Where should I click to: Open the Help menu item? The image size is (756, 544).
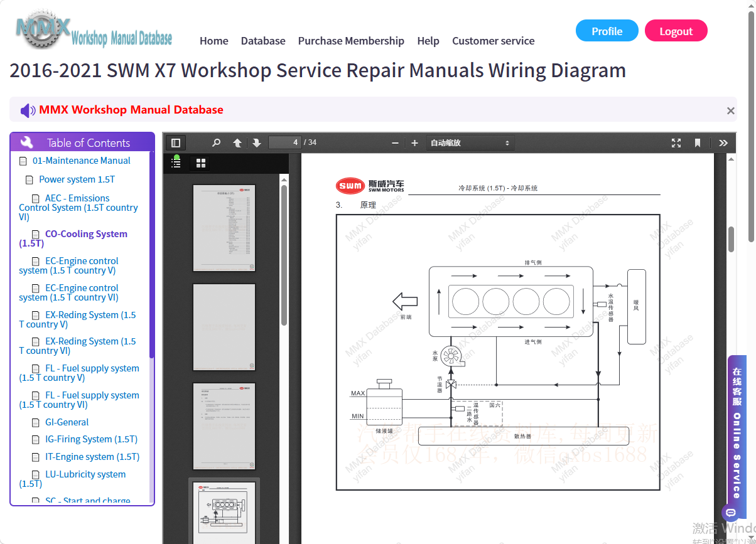[428, 41]
